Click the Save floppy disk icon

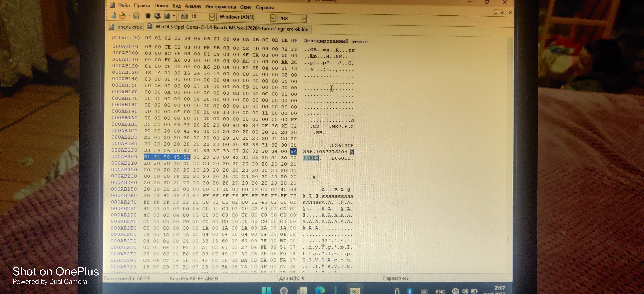pyautogui.click(x=136, y=16)
